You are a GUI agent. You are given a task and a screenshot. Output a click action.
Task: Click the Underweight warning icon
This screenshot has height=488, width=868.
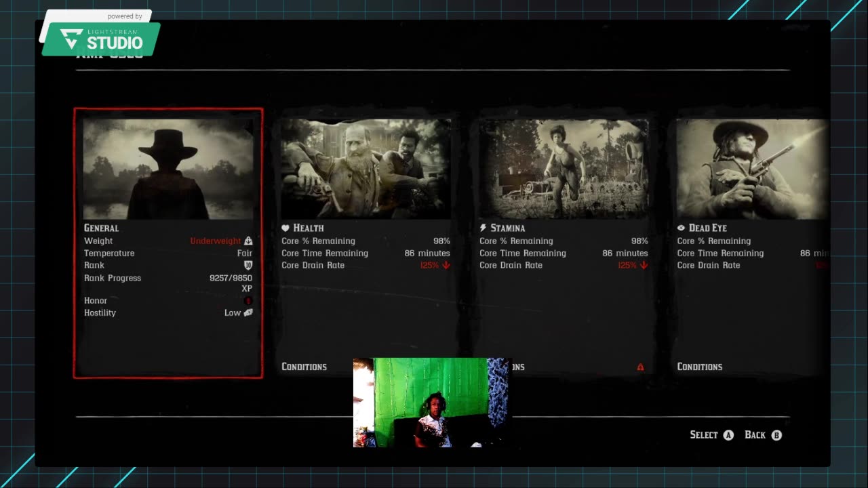click(x=248, y=241)
